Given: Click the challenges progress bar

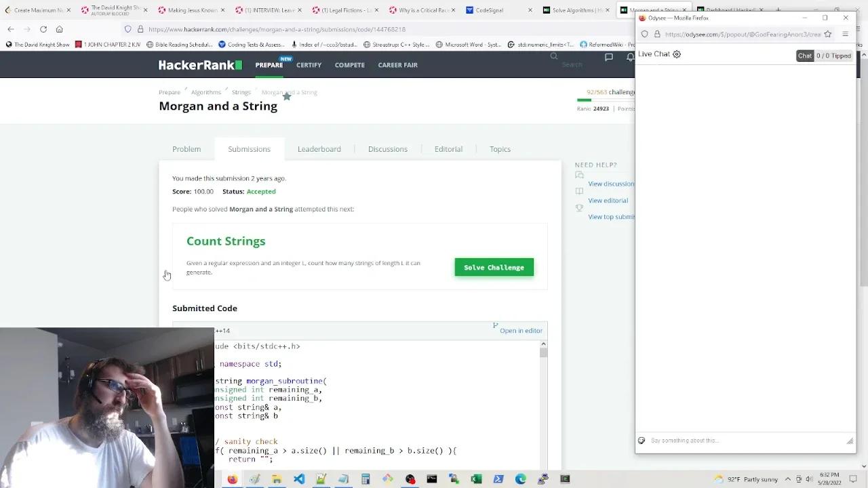Looking at the screenshot, I should (x=606, y=100).
